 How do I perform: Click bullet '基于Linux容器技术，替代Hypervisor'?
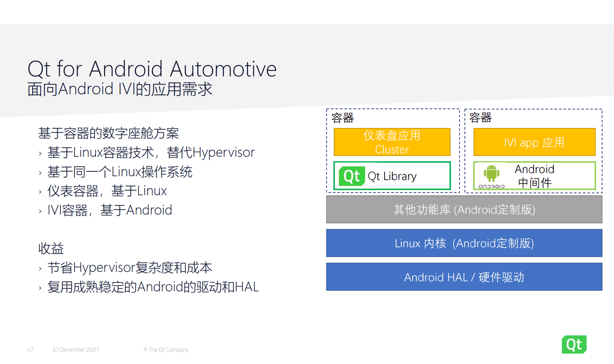coord(151,152)
